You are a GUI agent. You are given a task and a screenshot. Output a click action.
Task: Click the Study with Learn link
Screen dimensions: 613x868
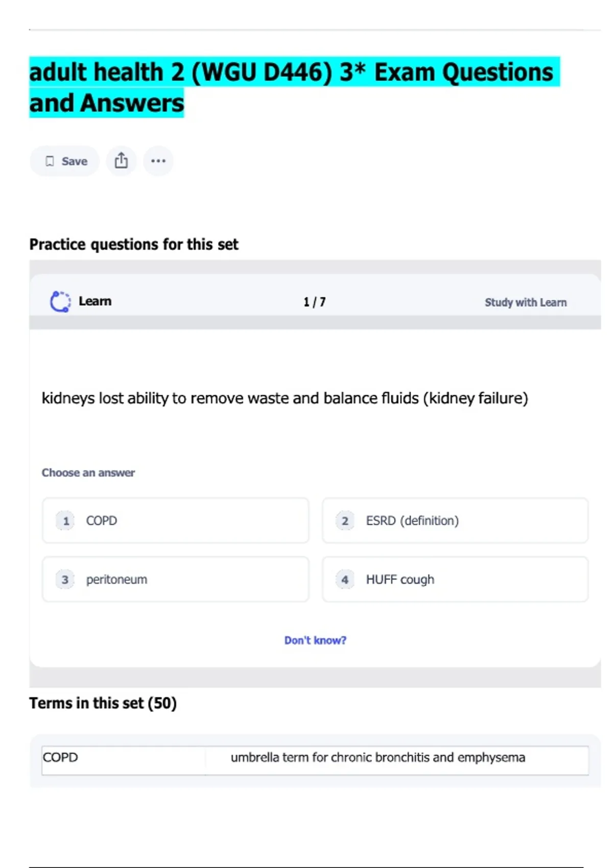[x=525, y=302]
